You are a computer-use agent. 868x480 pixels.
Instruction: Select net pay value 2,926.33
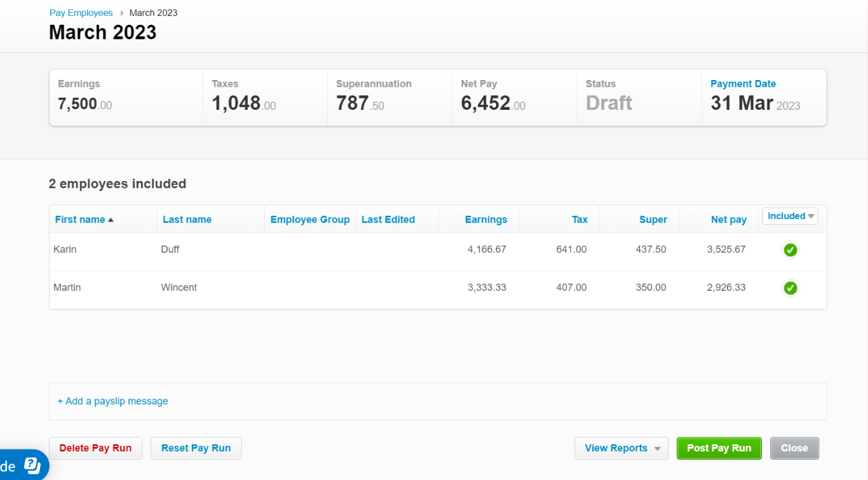[x=726, y=288]
